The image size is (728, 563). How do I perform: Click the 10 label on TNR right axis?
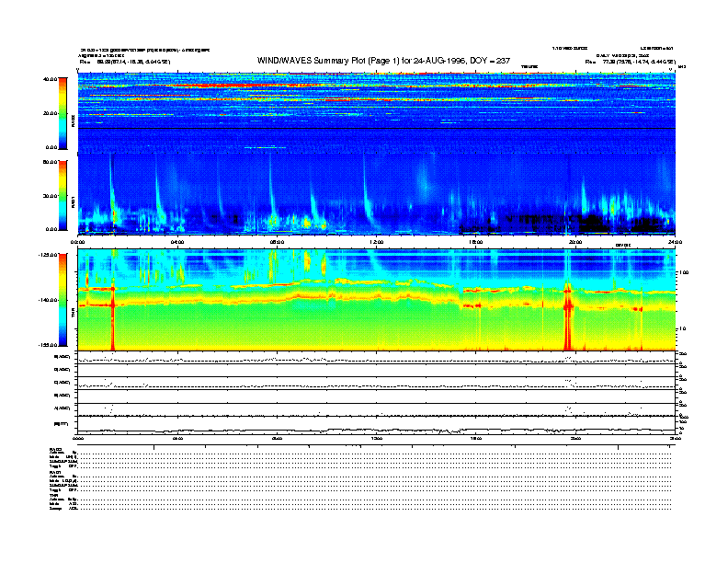[x=684, y=329]
